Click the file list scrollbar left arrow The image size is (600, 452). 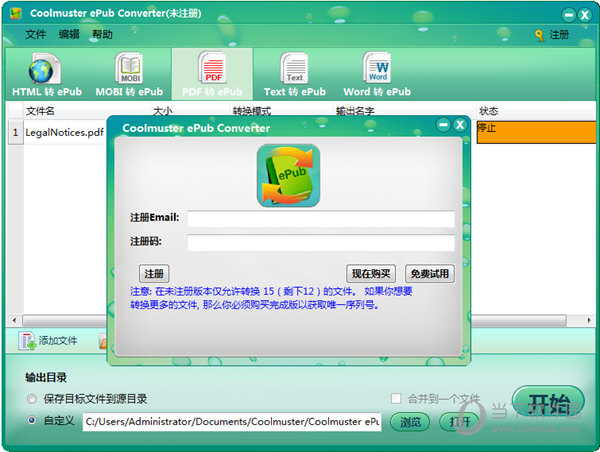point(14,320)
